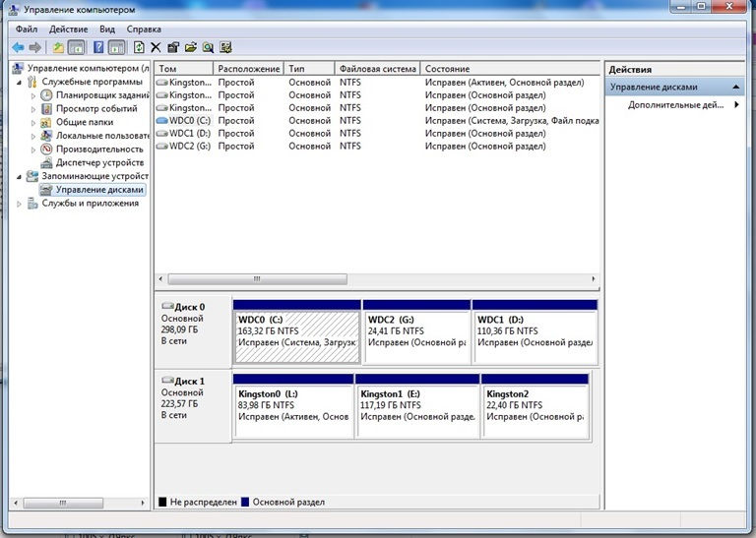Select the WDC0 (C:) partition block
756x538 pixels.
[297, 331]
